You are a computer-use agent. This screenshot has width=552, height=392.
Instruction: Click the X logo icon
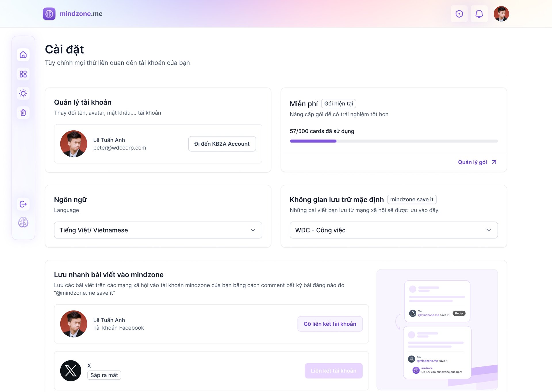[71, 371]
